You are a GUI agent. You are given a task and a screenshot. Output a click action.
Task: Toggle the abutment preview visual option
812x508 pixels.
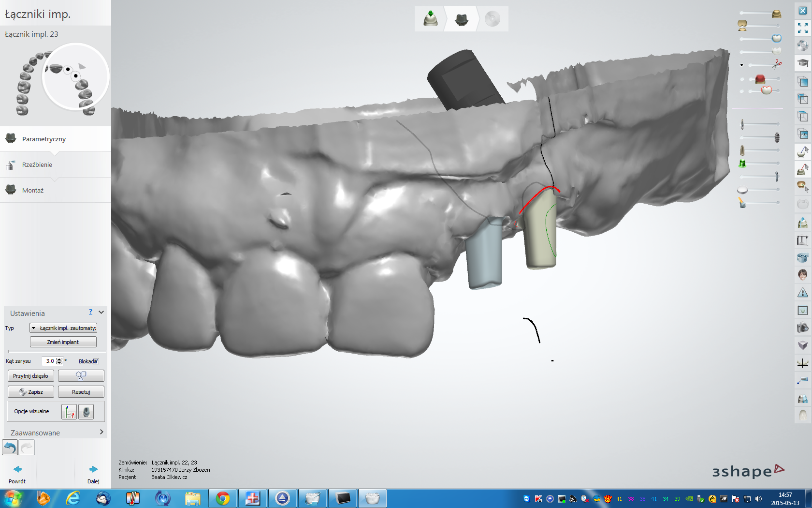coord(86,412)
